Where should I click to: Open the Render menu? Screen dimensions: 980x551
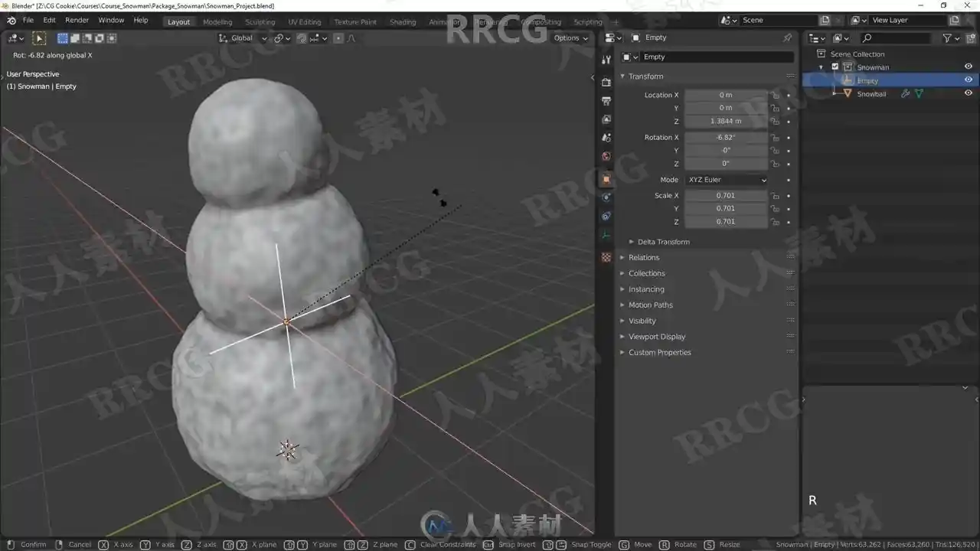tap(77, 20)
